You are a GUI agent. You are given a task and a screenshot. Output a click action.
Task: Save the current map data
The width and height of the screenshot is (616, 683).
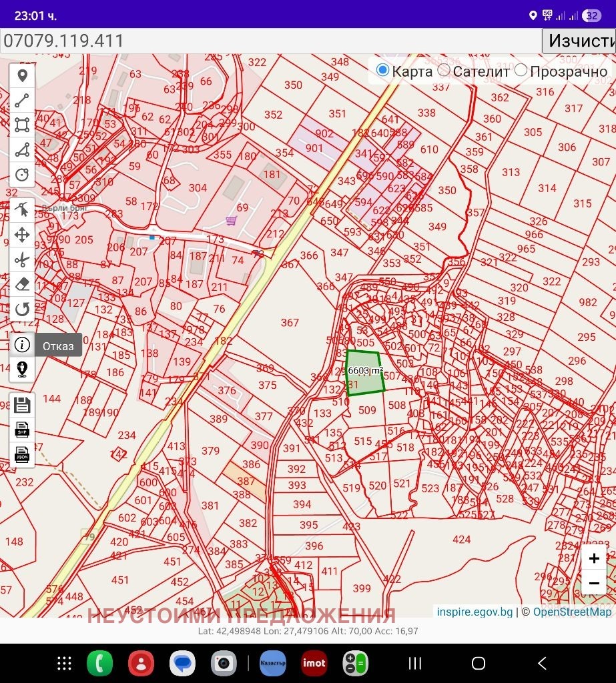click(22, 404)
